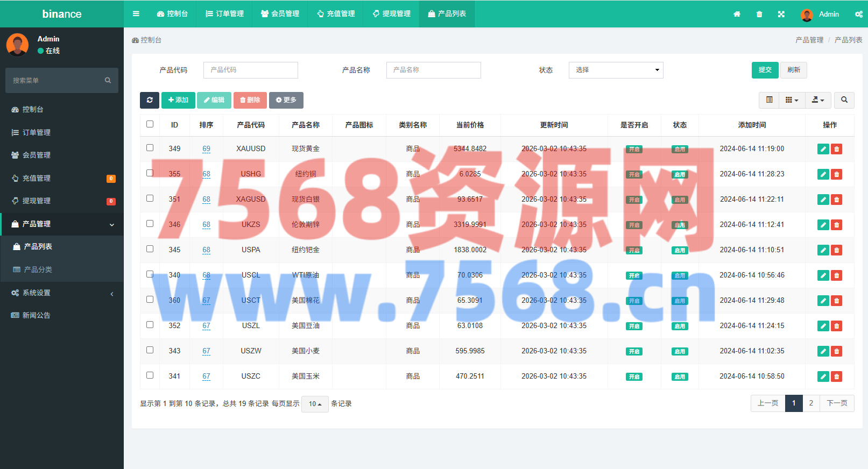Click the home icon in top bar
Image resolution: width=868 pixels, height=469 pixels.
click(737, 15)
